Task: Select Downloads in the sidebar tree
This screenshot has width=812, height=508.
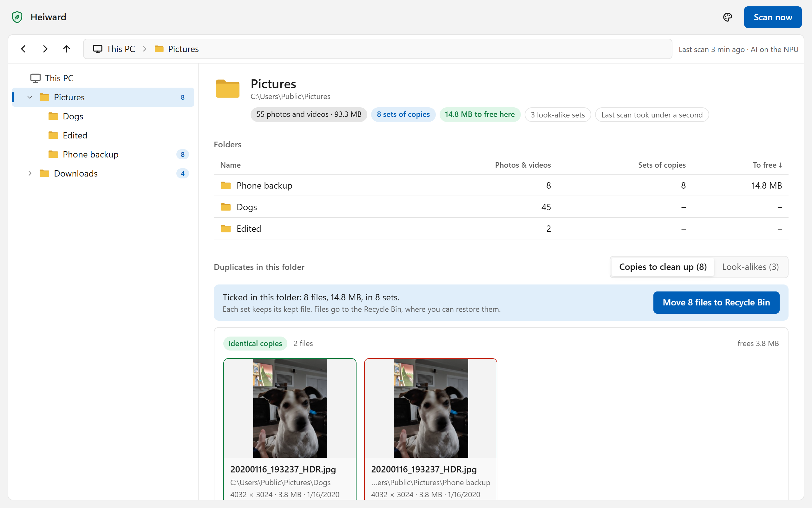Action: pos(103,173)
